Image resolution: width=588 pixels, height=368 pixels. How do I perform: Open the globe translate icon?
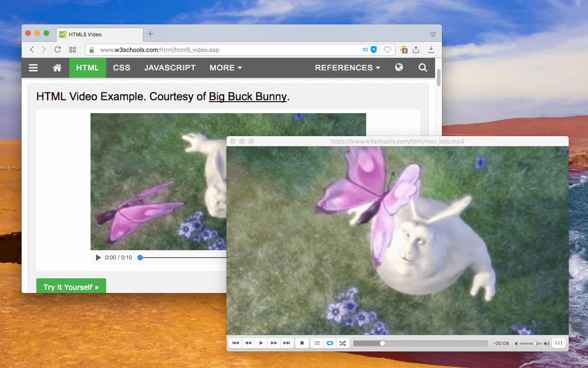[x=399, y=68]
